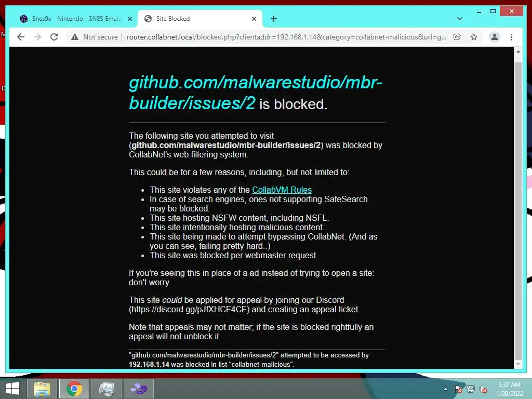Click the muted volume tray icon
This screenshot has height=399, width=532.
(483, 389)
